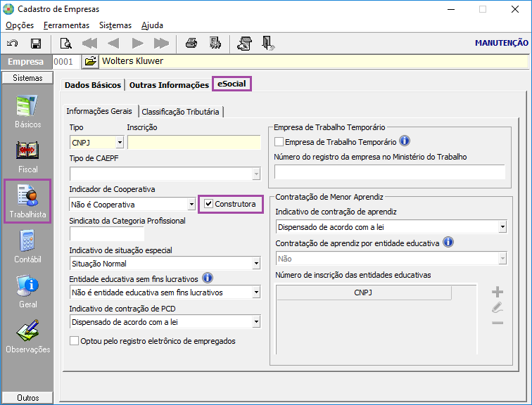This screenshot has height=405, width=532.
Task: Open the Contábil system section
Action: (x=27, y=247)
